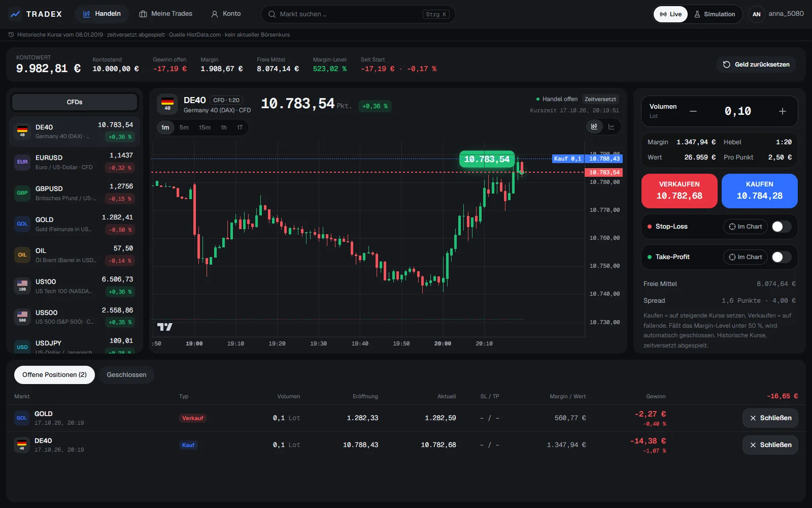Select US100 flag icon in market list
This screenshot has height=508, width=812.
pos(22,286)
